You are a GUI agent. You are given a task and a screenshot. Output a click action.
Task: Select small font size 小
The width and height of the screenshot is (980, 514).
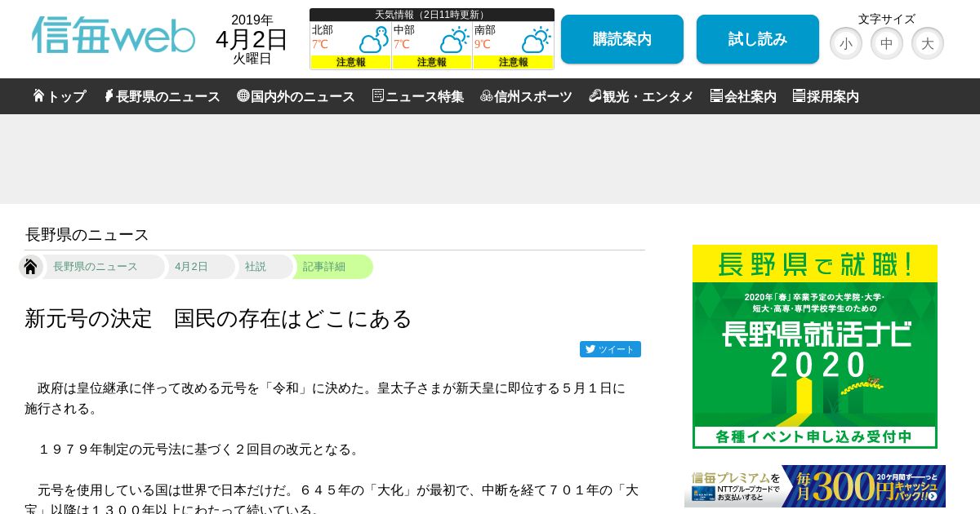point(846,43)
